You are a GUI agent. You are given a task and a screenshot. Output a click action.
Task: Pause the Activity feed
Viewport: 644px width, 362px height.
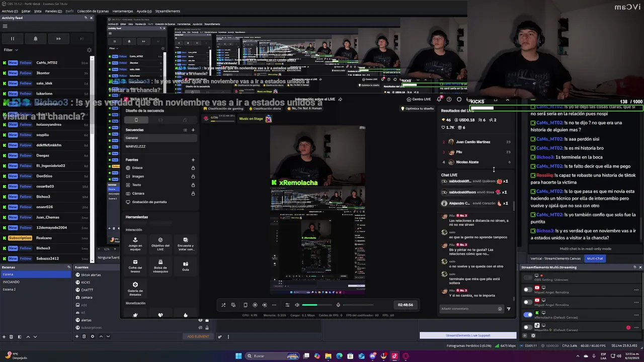pos(13,39)
